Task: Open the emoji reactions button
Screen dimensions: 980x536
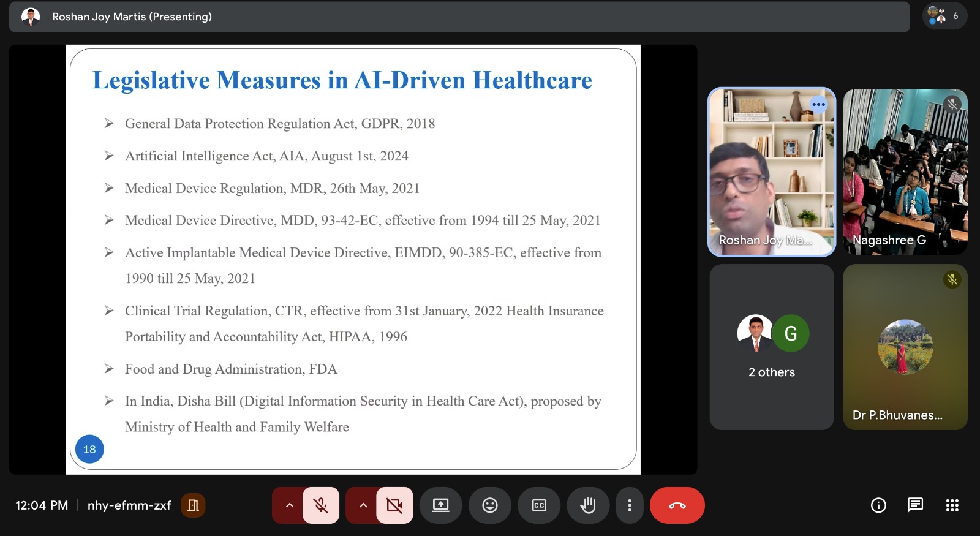Action: click(x=490, y=505)
